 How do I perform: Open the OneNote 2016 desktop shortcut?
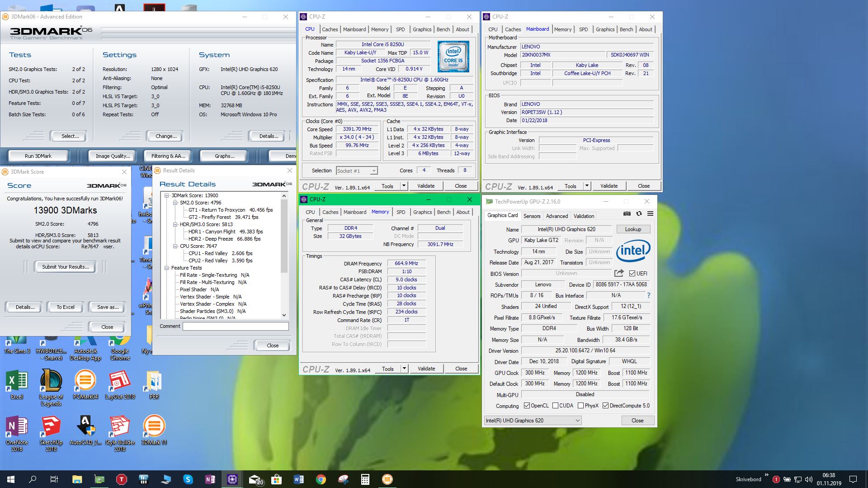17,433
